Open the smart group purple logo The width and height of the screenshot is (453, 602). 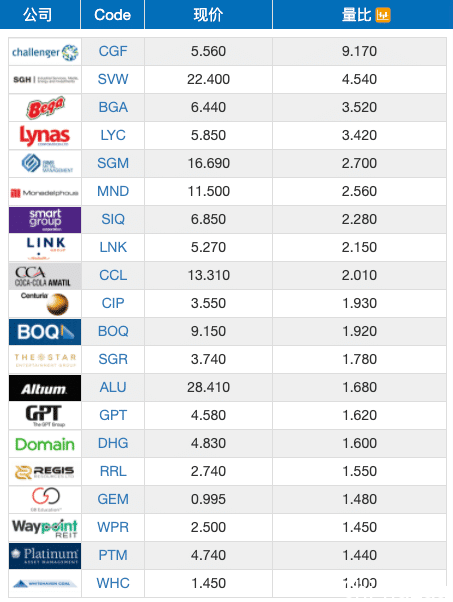pyautogui.click(x=45, y=220)
